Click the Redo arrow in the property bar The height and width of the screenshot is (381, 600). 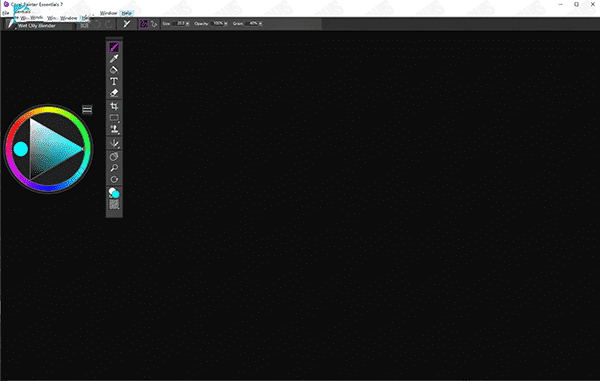point(109,25)
